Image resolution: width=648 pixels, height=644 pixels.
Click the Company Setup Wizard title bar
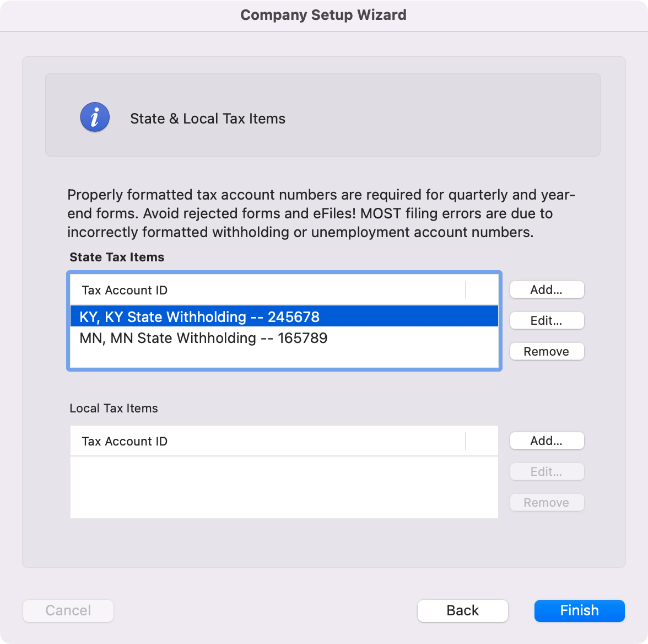(x=323, y=15)
